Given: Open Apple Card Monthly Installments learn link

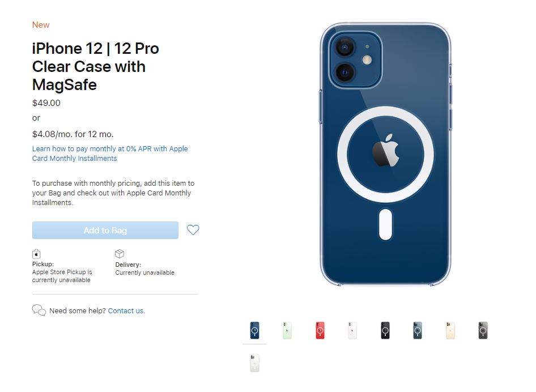Looking at the screenshot, I should tap(110, 154).
